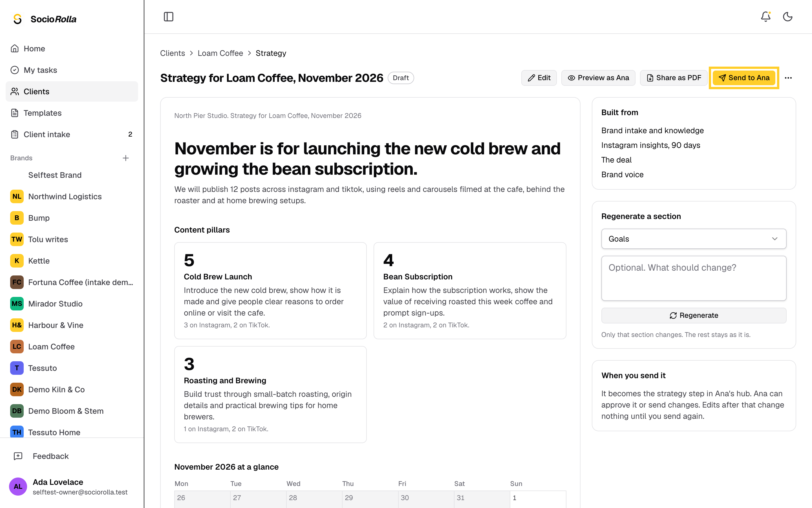Open the Ada Lovelace account menu

point(72,487)
